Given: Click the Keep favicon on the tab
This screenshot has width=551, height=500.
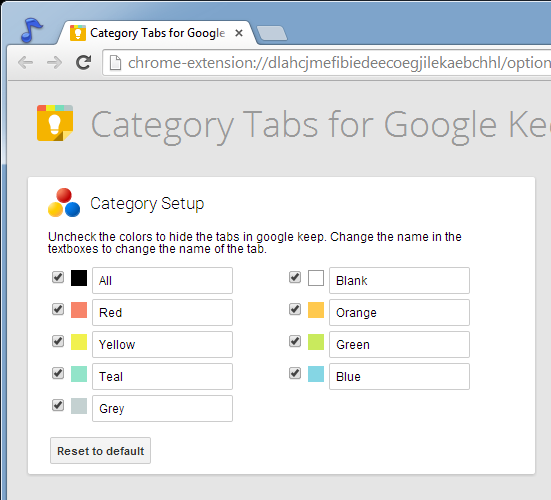Looking at the screenshot, I should coord(78,33).
